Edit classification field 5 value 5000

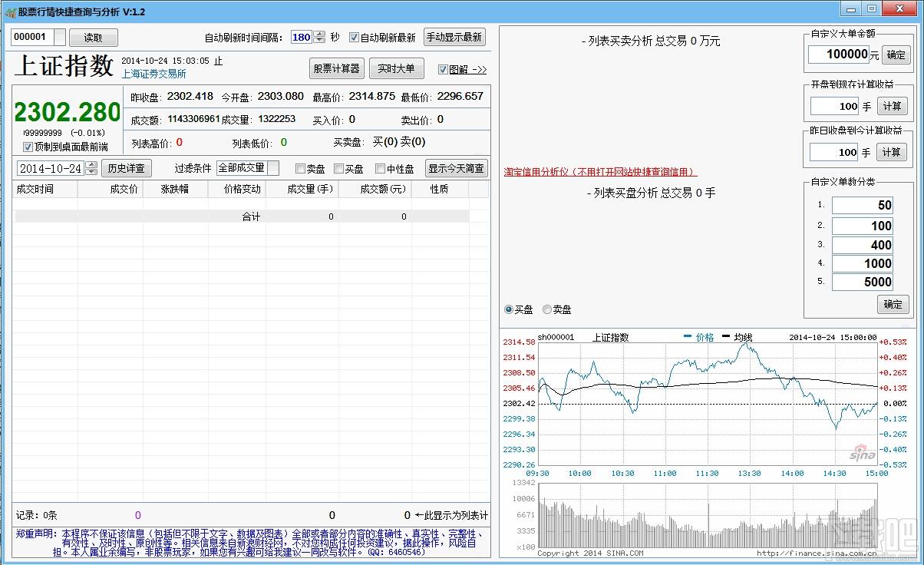pos(863,282)
